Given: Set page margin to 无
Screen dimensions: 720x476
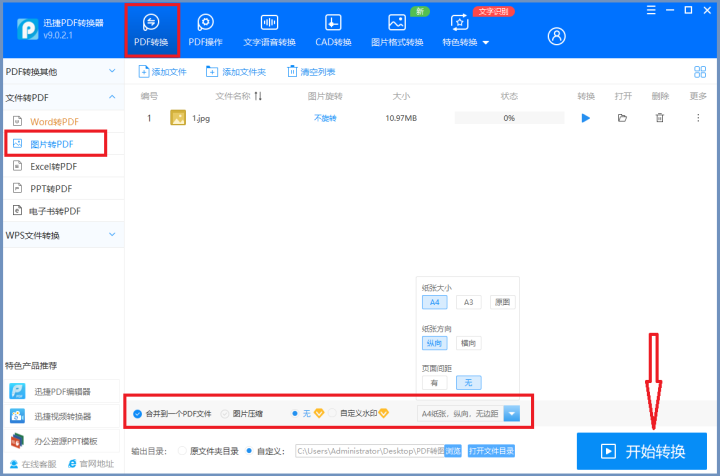Looking at the screenshot, I should [468, 382].
